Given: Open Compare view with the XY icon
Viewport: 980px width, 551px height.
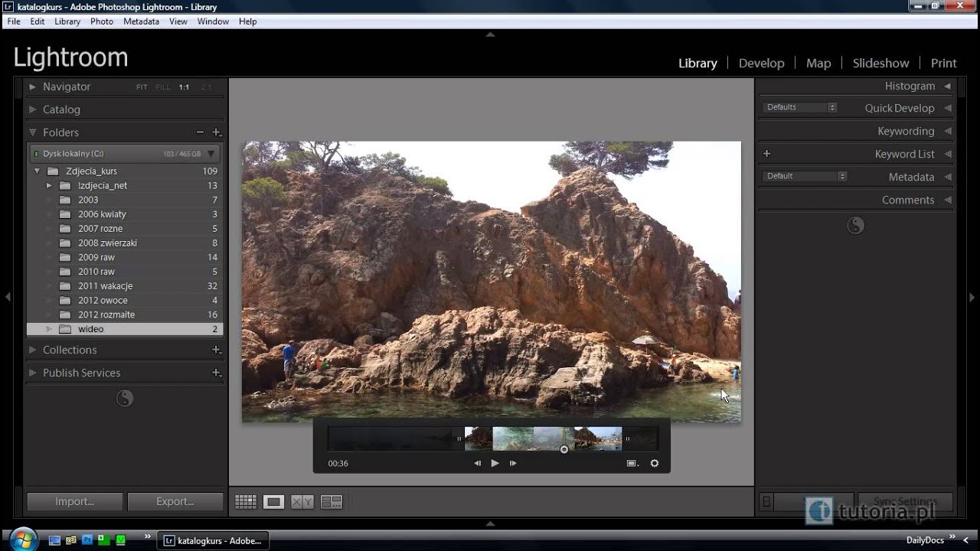Looking at the screenshot, I should [x=302, y=502].
